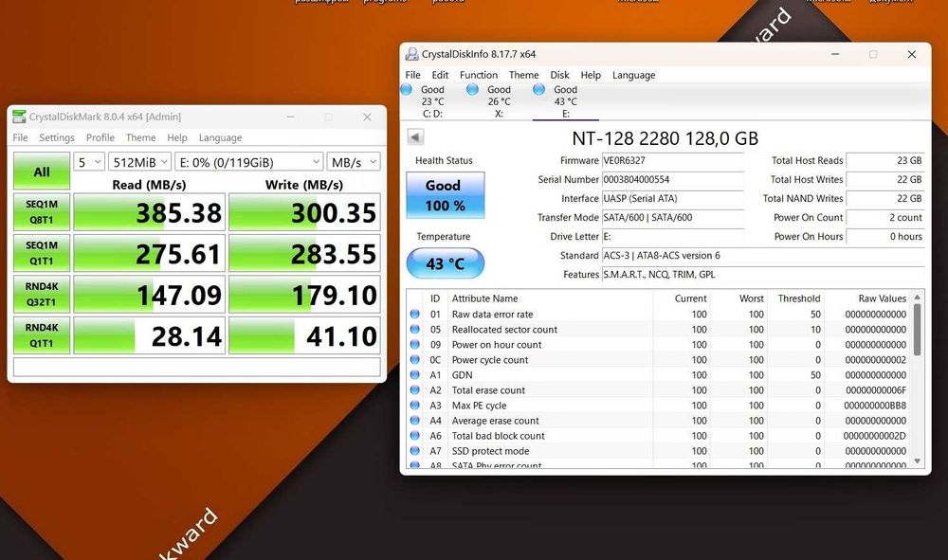Click status dot for Power on hour count
The width and height of the screenshot is (948, 560).
pos(415,344)
